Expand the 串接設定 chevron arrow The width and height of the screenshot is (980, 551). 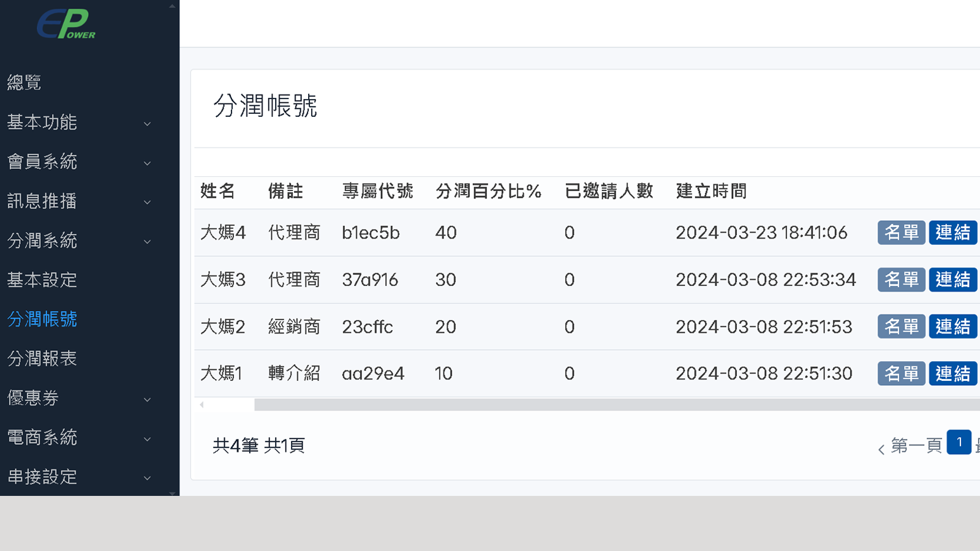(x=147, y=478)
